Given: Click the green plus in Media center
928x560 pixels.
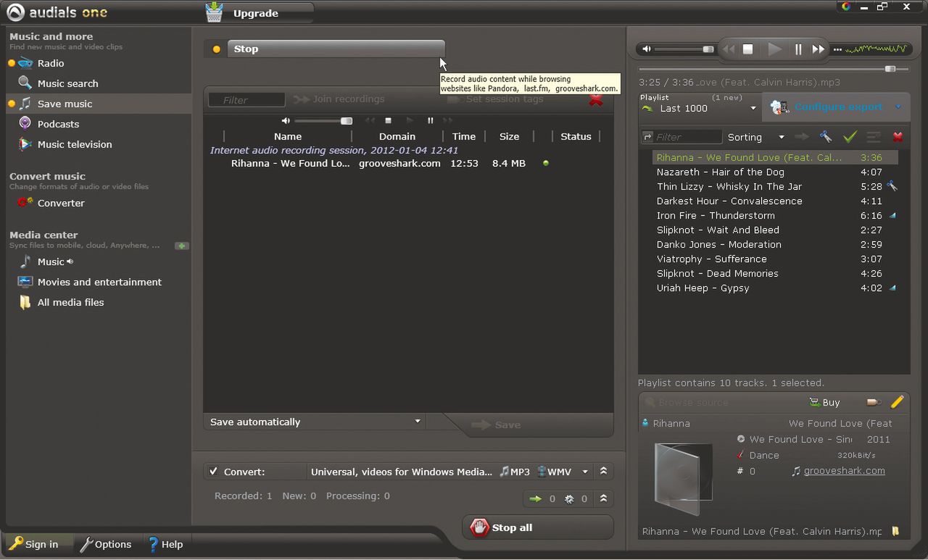Looking at the screenshot, I should 182,246.
